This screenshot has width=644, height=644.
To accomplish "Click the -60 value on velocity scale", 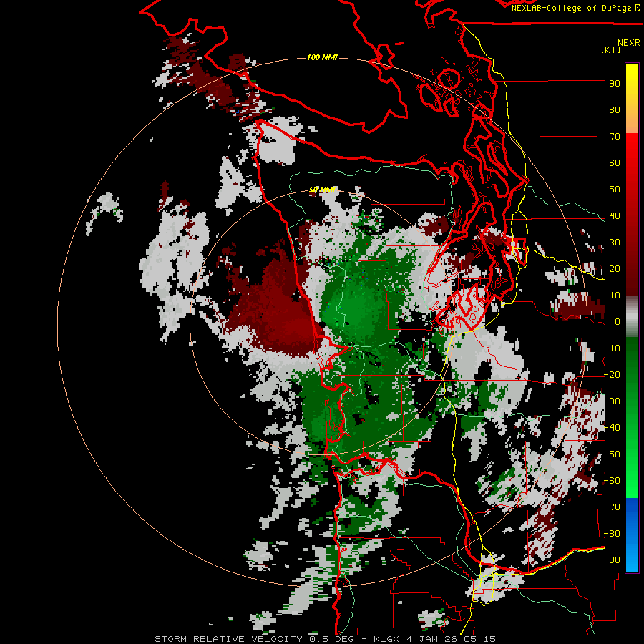I will (x=612, y=481).
